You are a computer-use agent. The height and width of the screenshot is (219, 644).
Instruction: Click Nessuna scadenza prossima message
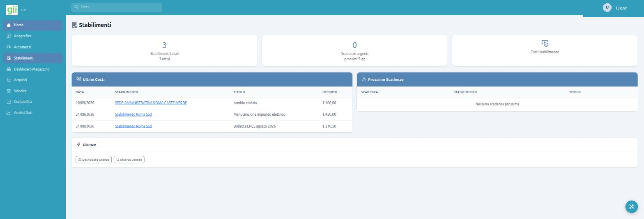497,104
